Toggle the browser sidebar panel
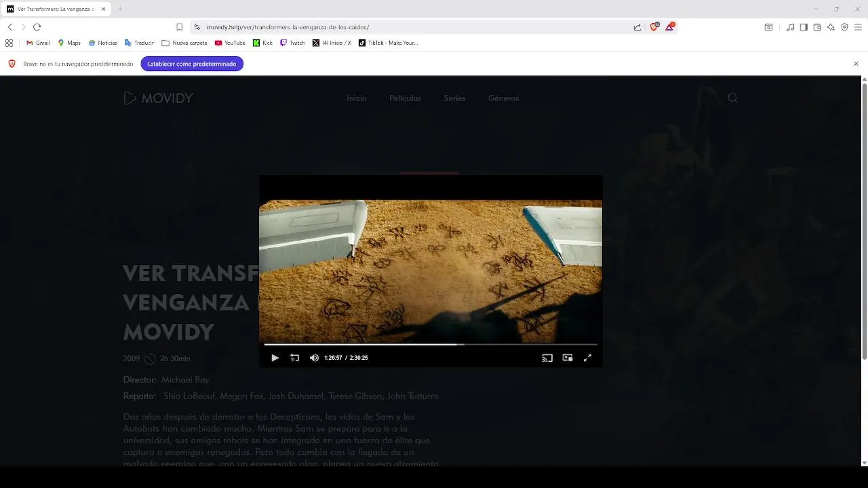Viewport: 868px width, 488px height. [x=804, y=27]
